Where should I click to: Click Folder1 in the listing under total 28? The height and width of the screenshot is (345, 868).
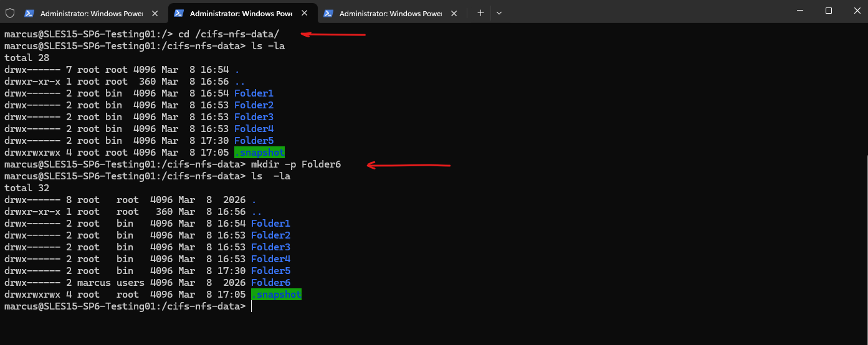(254, 93)
